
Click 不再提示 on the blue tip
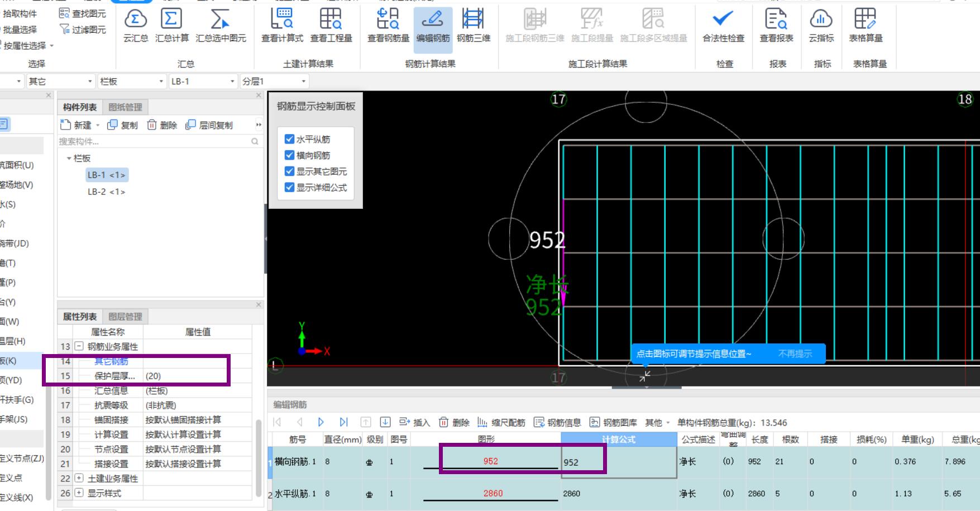coord(795,354)
